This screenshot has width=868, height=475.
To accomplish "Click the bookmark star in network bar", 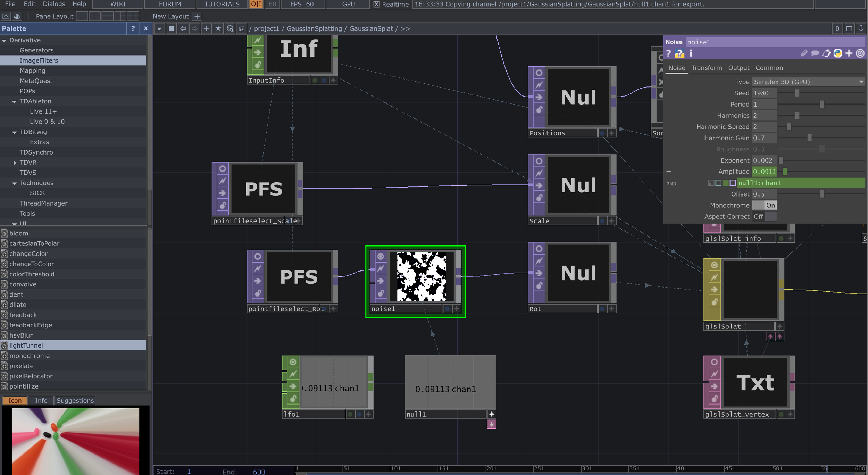I will (218, 28).
